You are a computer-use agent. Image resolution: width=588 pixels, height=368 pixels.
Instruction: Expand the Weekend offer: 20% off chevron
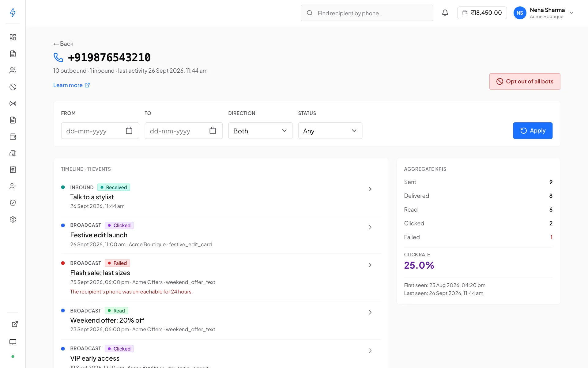(370, 312)
